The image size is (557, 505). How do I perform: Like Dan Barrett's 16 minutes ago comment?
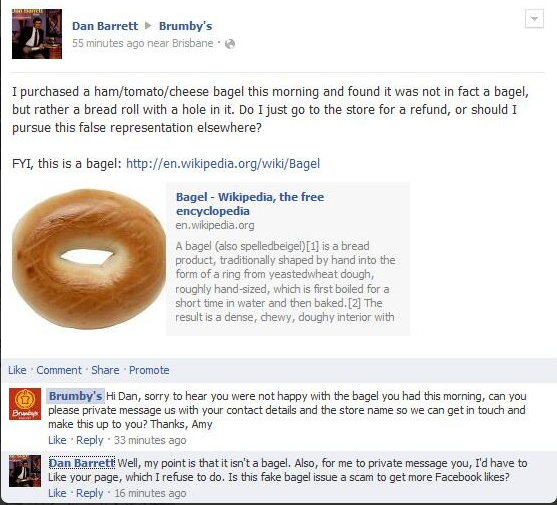57,493
